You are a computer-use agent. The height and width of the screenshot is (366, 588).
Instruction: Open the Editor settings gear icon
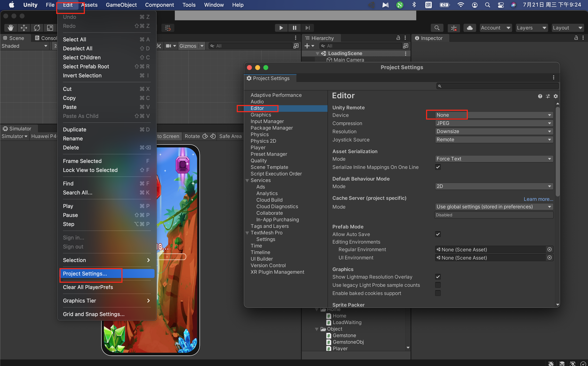[x=556, y=96]
